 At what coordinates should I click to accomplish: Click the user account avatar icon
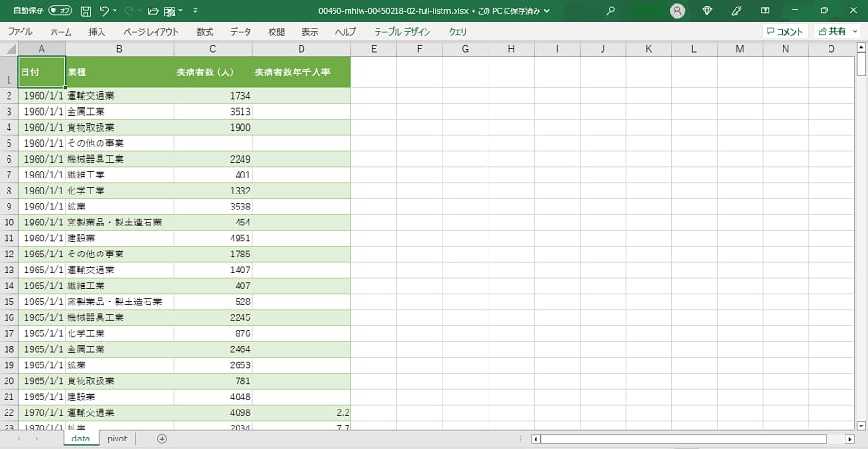coord(677,10)
